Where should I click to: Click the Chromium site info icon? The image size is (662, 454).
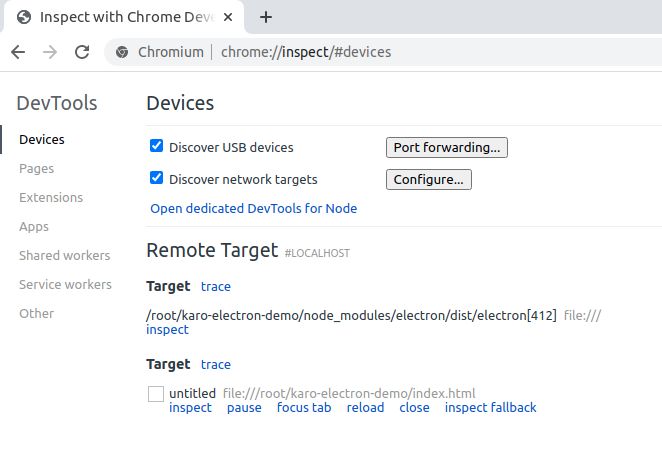[x=122, y=52]
